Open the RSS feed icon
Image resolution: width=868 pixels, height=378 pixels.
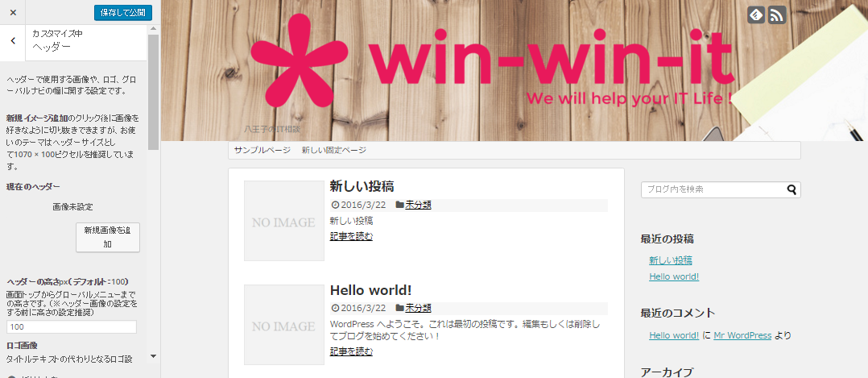click(x=777, y=15)
